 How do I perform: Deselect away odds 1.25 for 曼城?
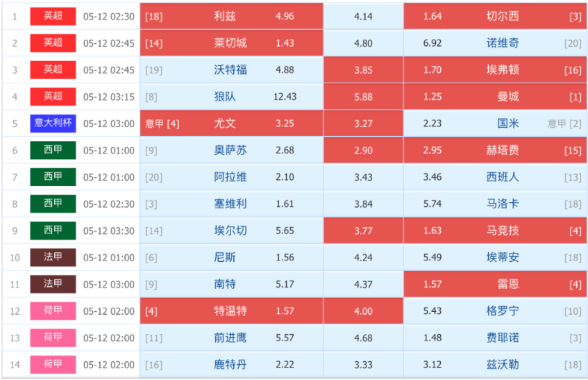click(x=432, y=97)
